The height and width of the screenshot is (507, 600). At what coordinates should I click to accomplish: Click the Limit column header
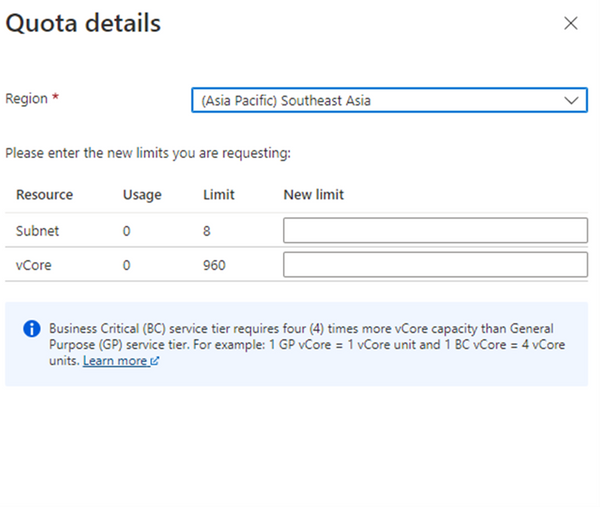click(218, 195)
